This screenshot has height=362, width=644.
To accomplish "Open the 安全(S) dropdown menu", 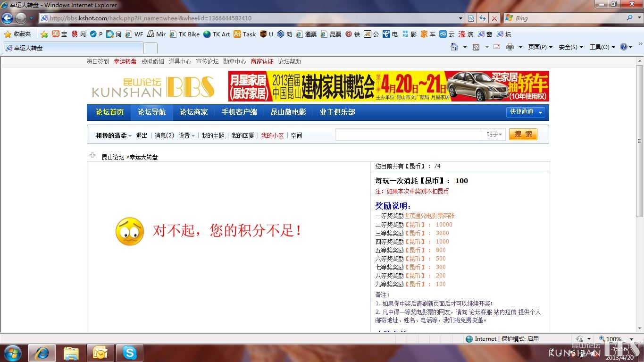I will coord(571,47).
